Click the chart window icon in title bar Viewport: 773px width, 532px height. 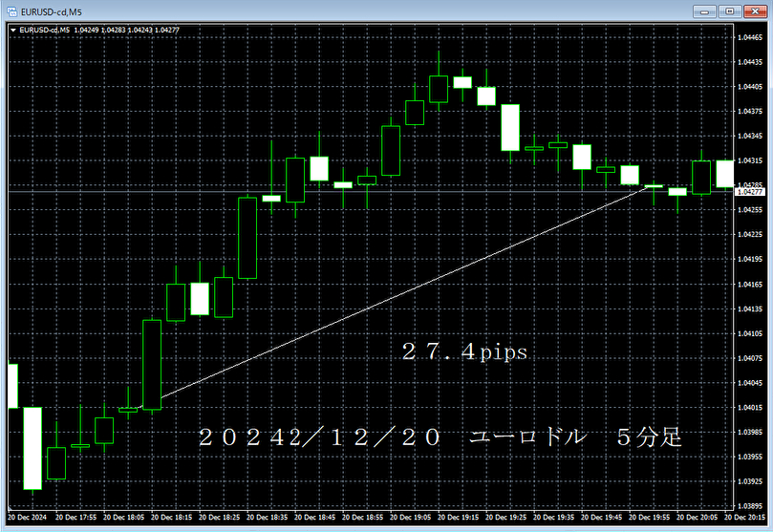point(10,11)
